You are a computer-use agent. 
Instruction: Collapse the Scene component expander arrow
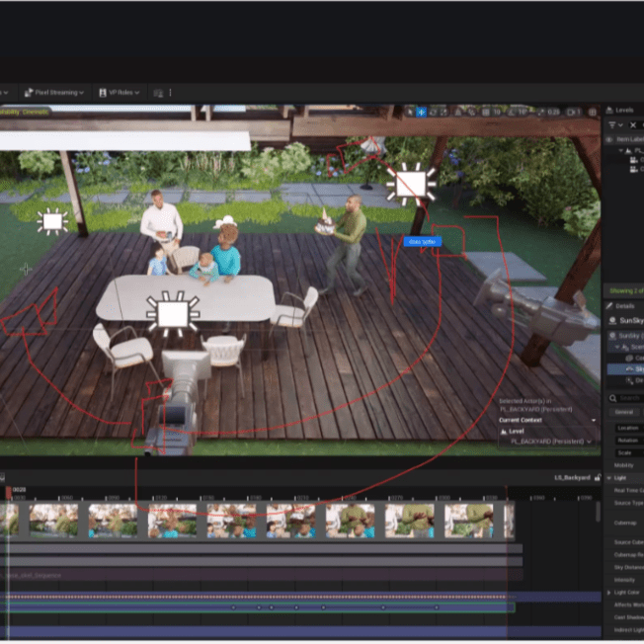pyautogui.click(x=617, y=348)
